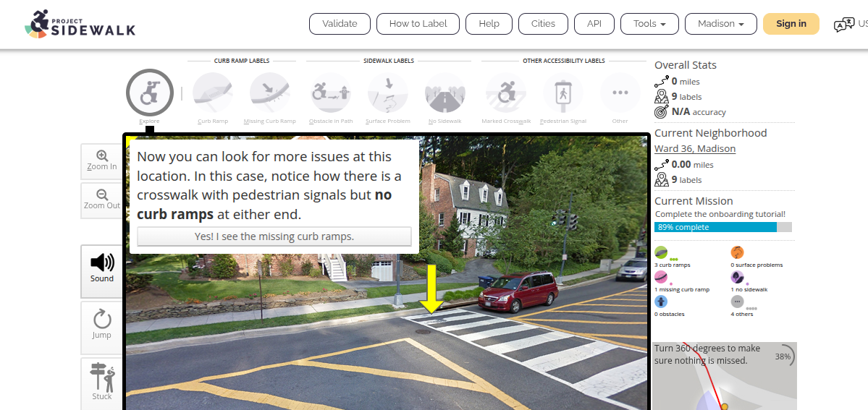
Task: Confirm 'Yes! I see the missing curb ramps.'
Action: click(274, 236)
